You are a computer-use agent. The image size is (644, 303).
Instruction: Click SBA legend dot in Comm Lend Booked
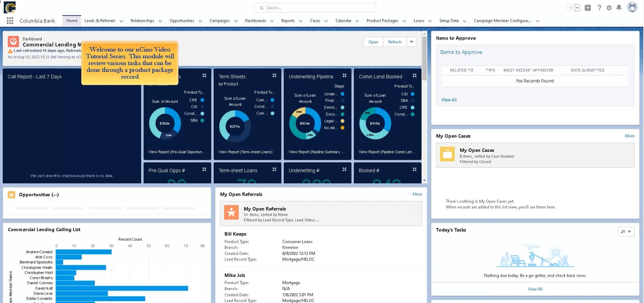point(412,101)
